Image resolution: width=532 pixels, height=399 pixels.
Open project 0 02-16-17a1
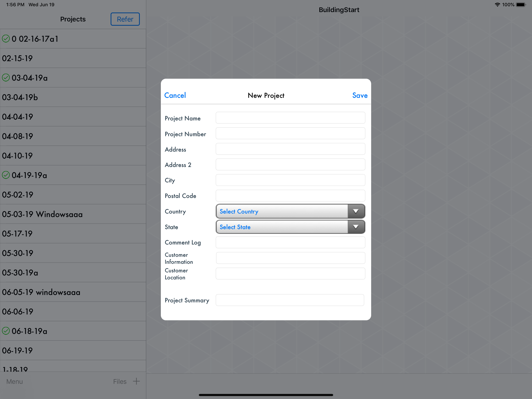(73, 39)
